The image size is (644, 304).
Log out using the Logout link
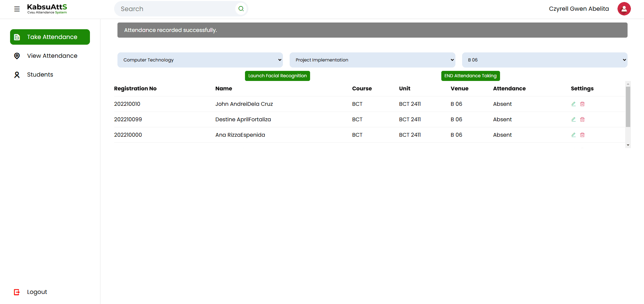(x=37, y=292)
